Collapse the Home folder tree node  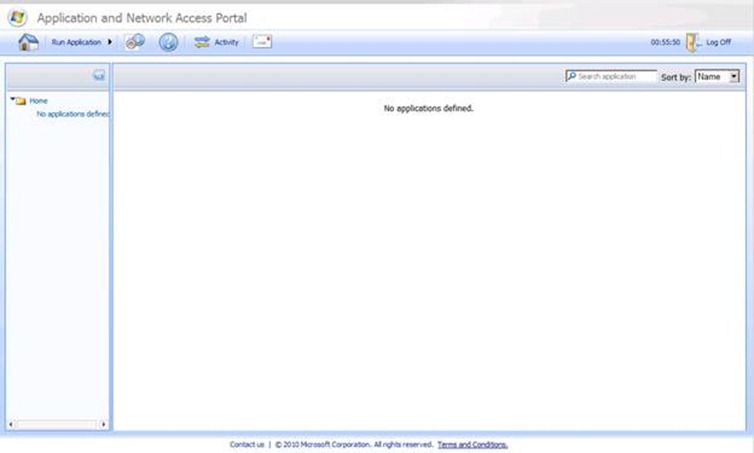[x=12, y=100]
